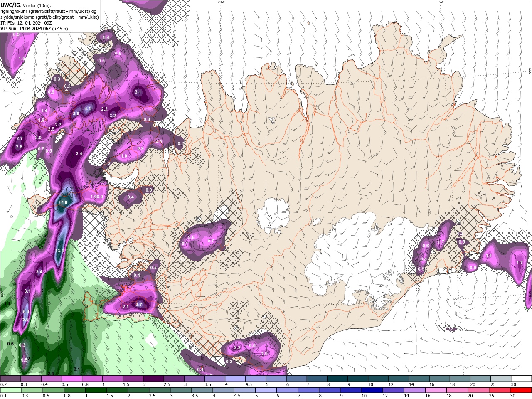The image size is (532, 399).
Task: Click the '0.1' label in the lower legend row
Action: point(3,396)
